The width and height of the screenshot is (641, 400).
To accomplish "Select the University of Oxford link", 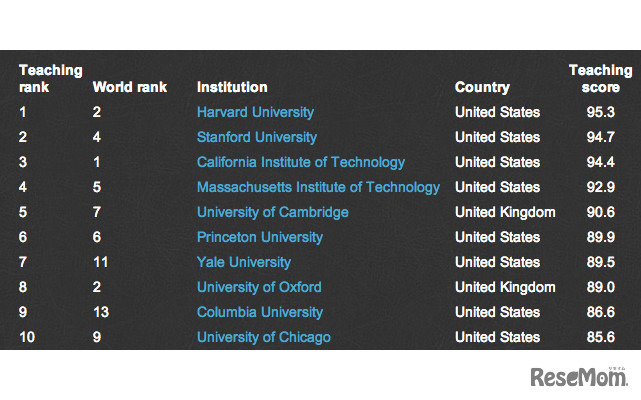I will [x=259, y=287].
